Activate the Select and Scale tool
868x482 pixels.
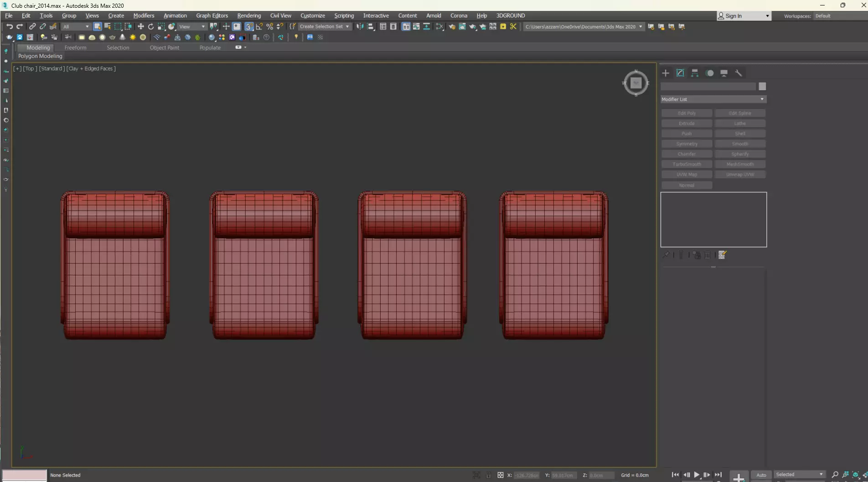pyautogui.click(x=161, y=26)
